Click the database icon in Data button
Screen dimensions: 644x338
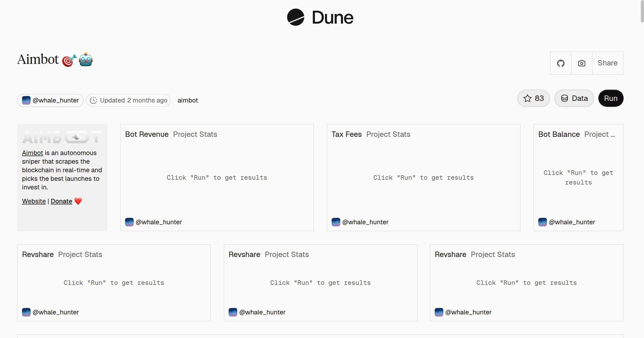(565, 98)
